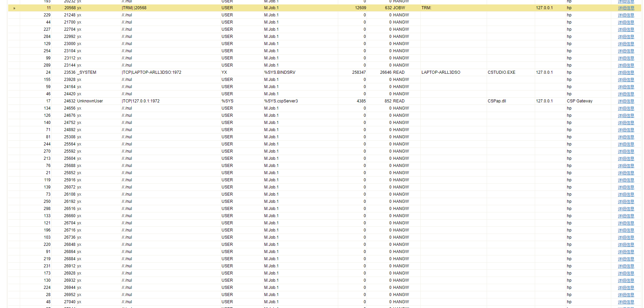Click process ID 26072 cell
644x308 pixels.
[x=70, y=187]
